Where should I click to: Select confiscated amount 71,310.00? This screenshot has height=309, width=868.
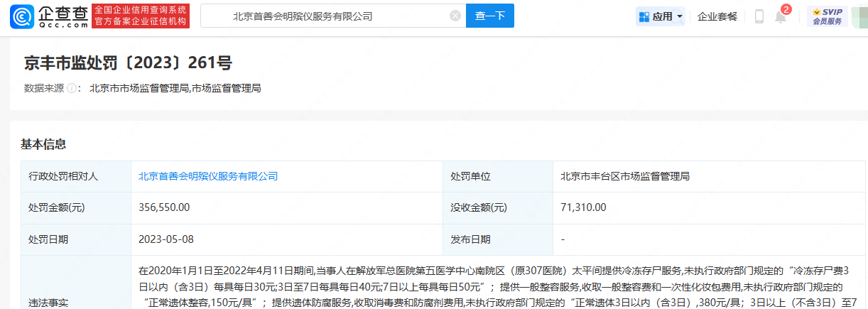click(583, 207)
